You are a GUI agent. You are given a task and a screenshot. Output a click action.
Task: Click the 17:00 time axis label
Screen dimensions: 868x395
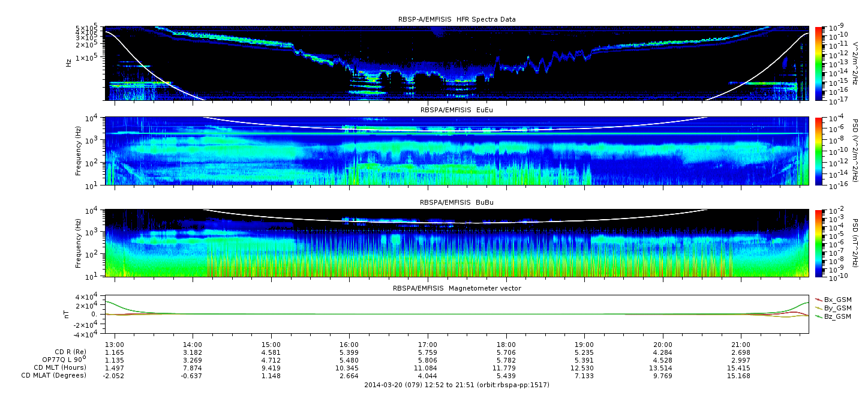427,345
